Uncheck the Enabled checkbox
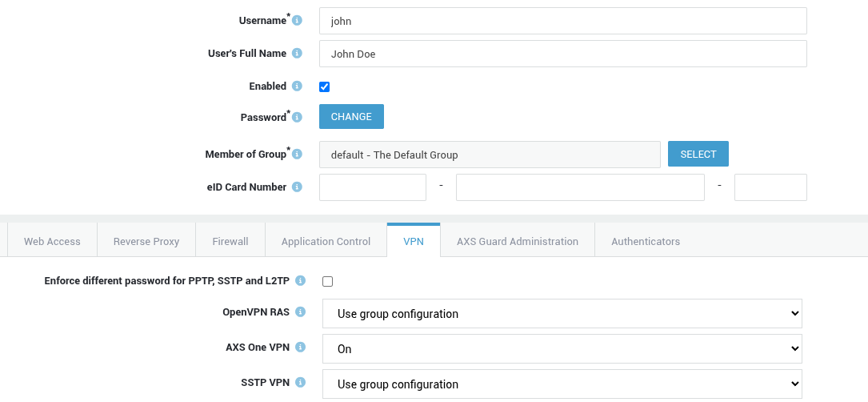868x402 pixels. point(324,86)
